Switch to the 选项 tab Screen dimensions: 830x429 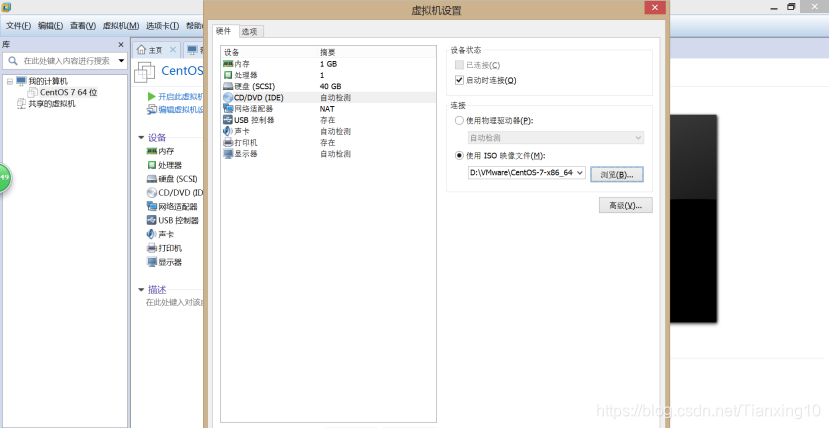click(249, 32)
